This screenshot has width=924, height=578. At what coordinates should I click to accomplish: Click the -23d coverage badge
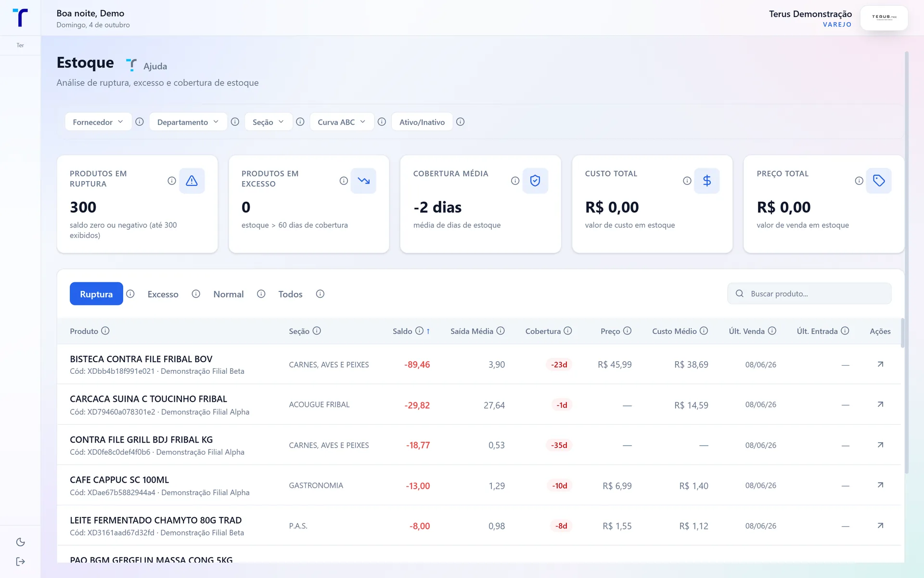pyautogui.click(x=559, y=365)
